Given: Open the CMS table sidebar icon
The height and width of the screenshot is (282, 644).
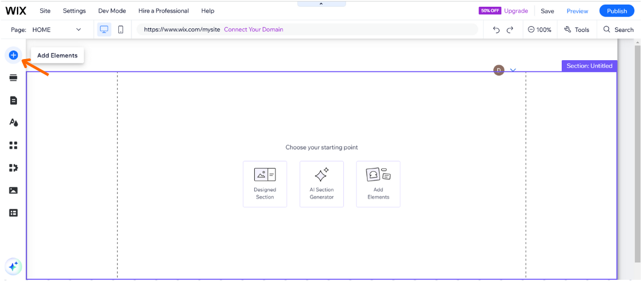Looking at the screenshot, I should pos(13,213).
